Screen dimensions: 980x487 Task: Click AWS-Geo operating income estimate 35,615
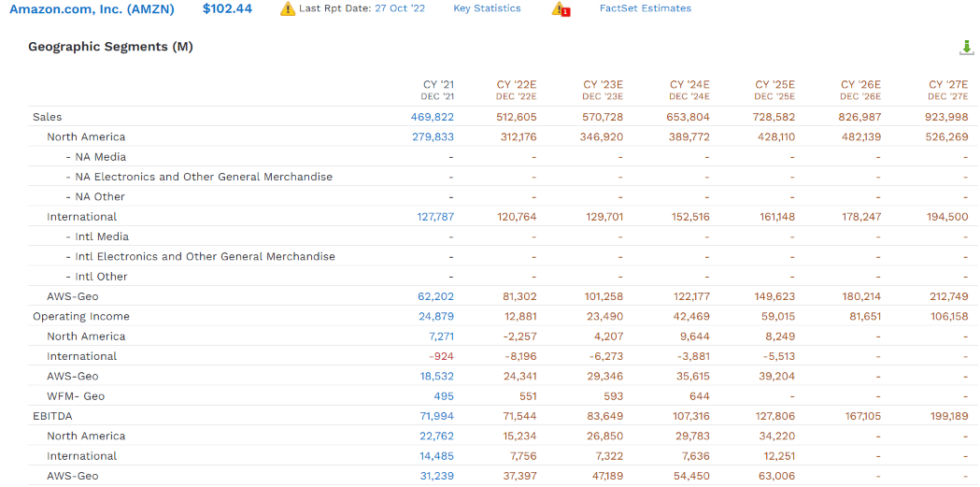[x=692, y=377]
